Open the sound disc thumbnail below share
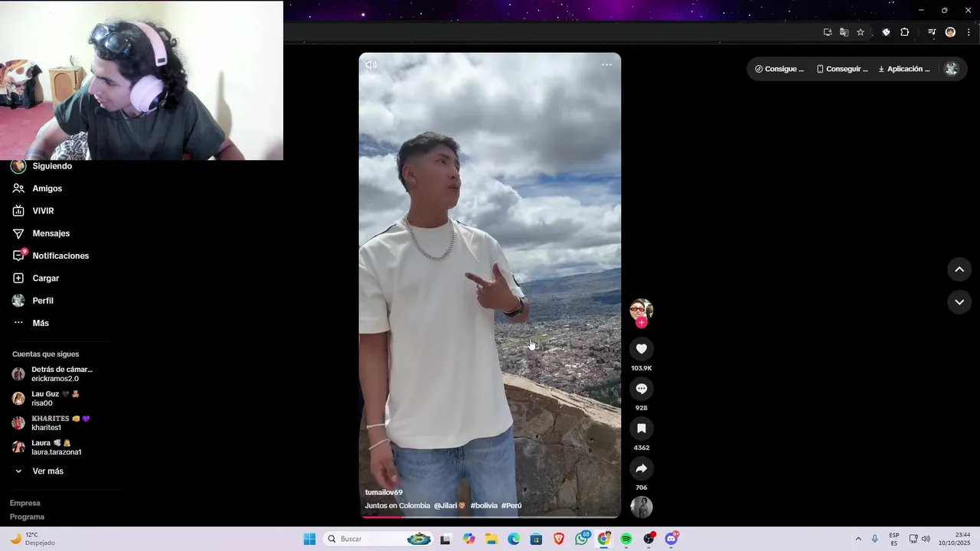 642,507
